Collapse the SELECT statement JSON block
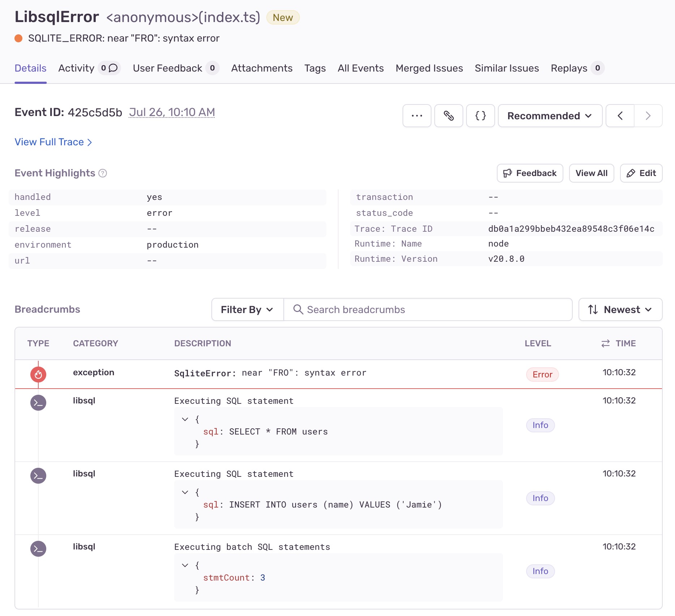 click(x=185, y=419)
